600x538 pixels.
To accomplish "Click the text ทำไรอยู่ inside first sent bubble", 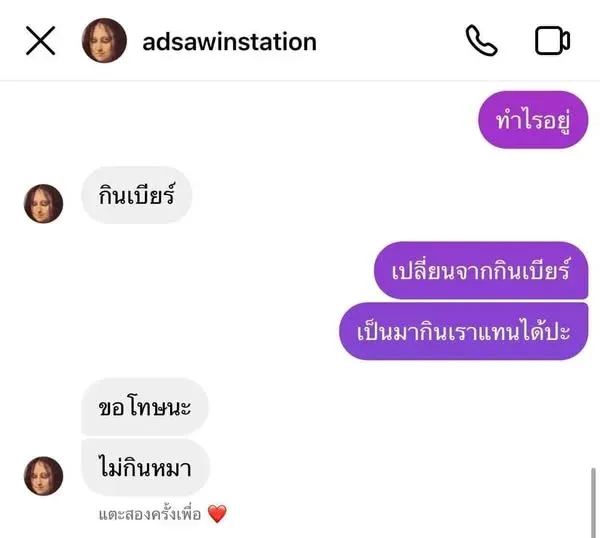I will coord(533,121).
